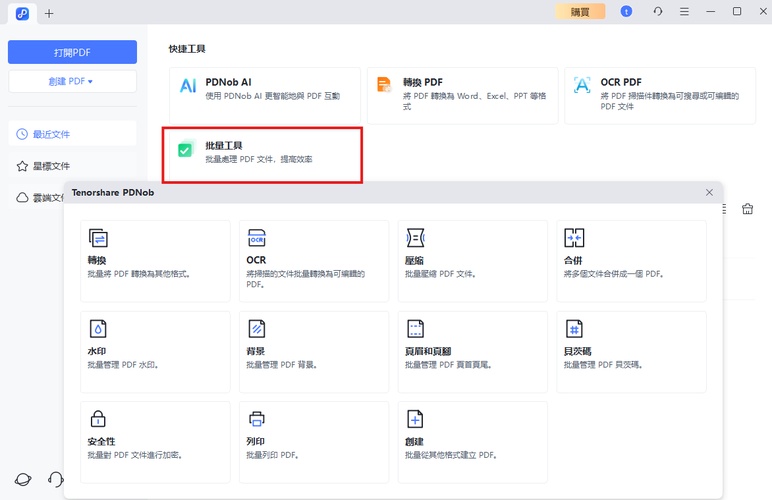Viewport: 772px width, 500px height.
Task: Click 批量管理 PDF 水印 text
Action: pyautogui.click(x=123, y=365)
